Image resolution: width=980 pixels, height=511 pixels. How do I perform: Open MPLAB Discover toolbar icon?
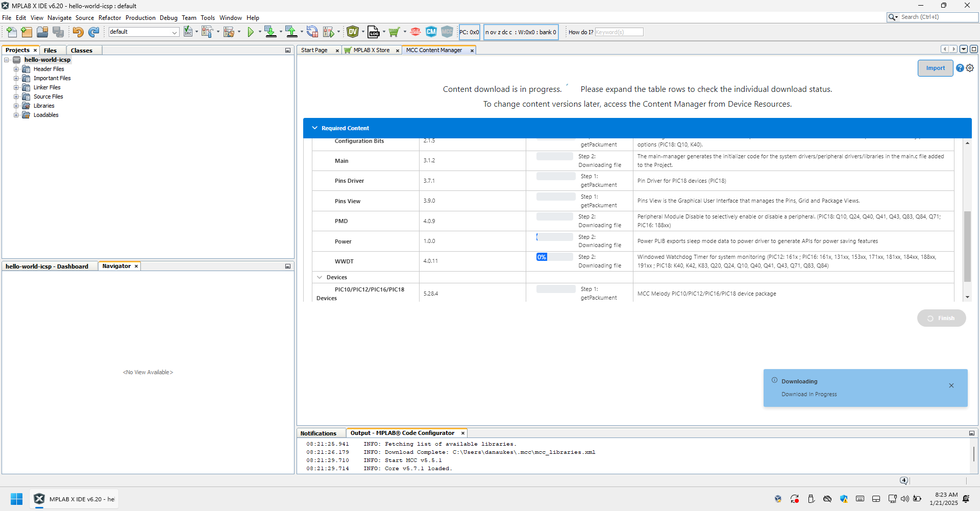(415, 32)
